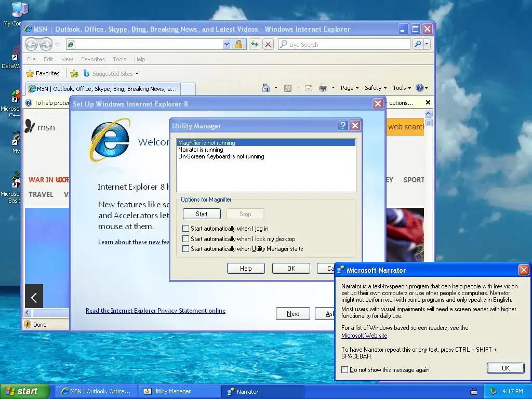Click Start button for Magnifier

(202, 214)
